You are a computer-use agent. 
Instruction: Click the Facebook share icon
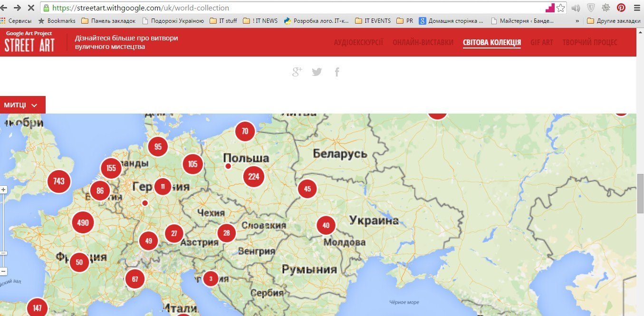tap(337, 72)
